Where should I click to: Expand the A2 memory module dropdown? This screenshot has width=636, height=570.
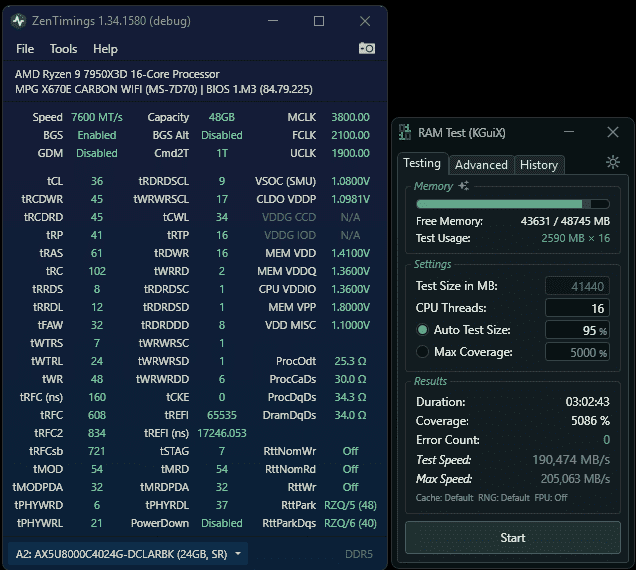[128, 554]
